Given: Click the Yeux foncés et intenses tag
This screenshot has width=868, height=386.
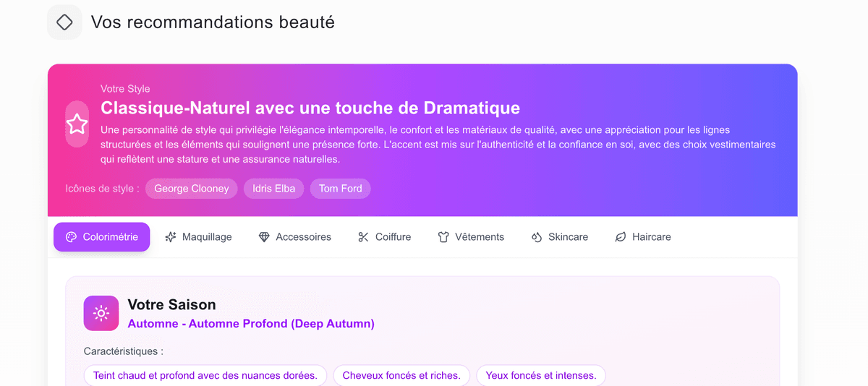Looking at the screenshot, I should (x=540, y=376).
